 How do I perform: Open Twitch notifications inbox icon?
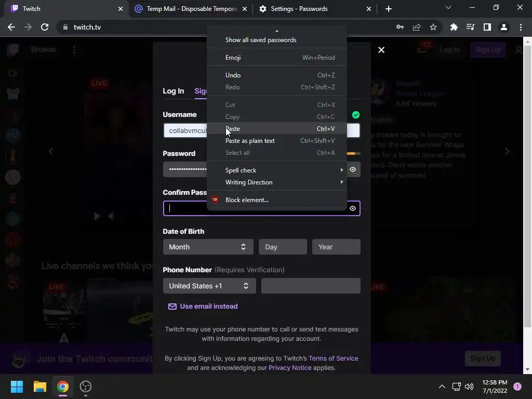click(422, 50)
